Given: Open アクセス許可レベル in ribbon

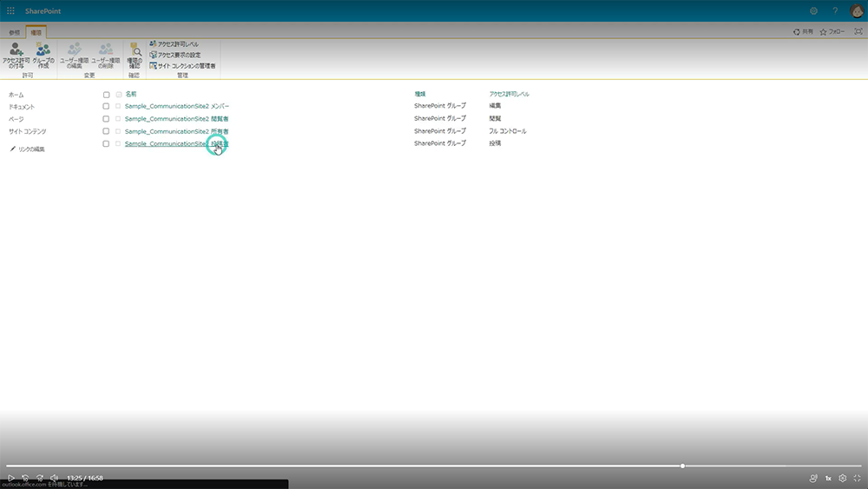Looking at the screenshot, I should pos(174,43).
